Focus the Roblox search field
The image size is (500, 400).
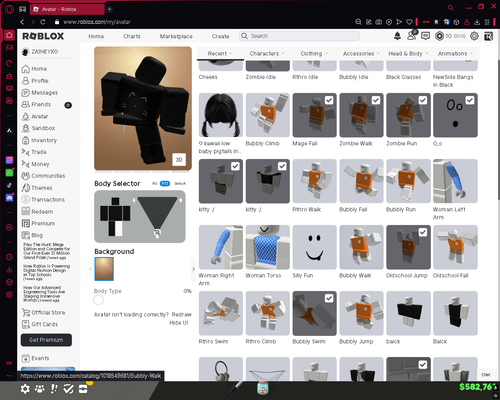tap(299, 36)
